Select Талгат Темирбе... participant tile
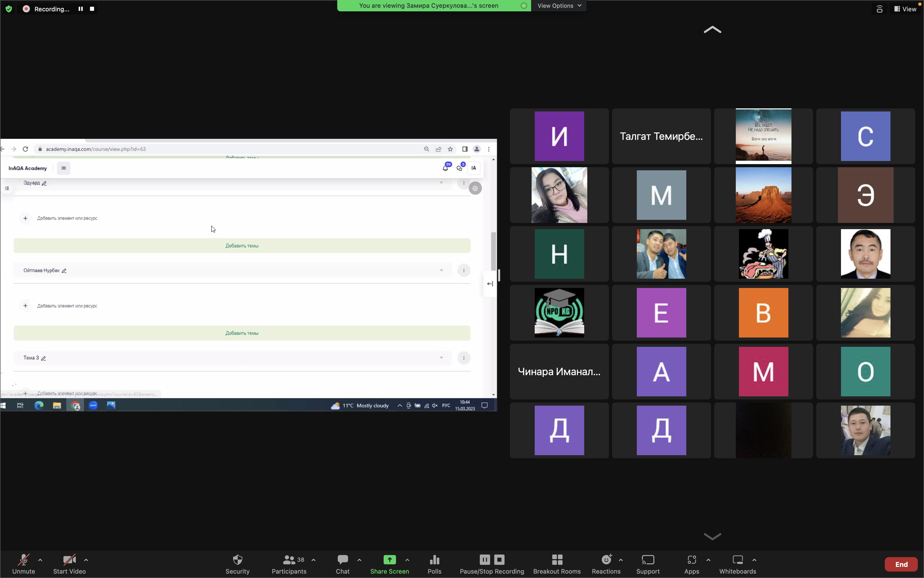Image resolution: width=924 pixels, height=578 pixels. tap(661, 137)
